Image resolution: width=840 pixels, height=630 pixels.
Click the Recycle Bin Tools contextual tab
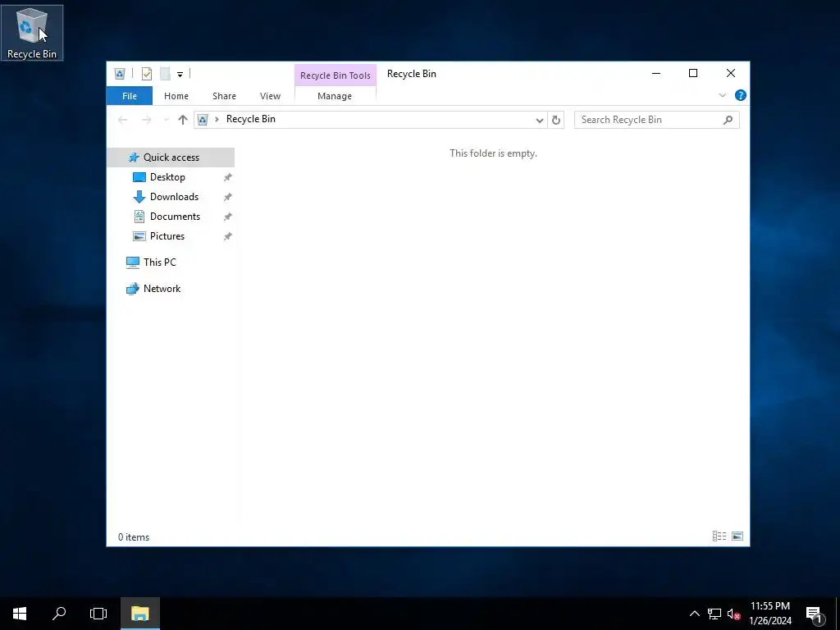coord(336,75)
